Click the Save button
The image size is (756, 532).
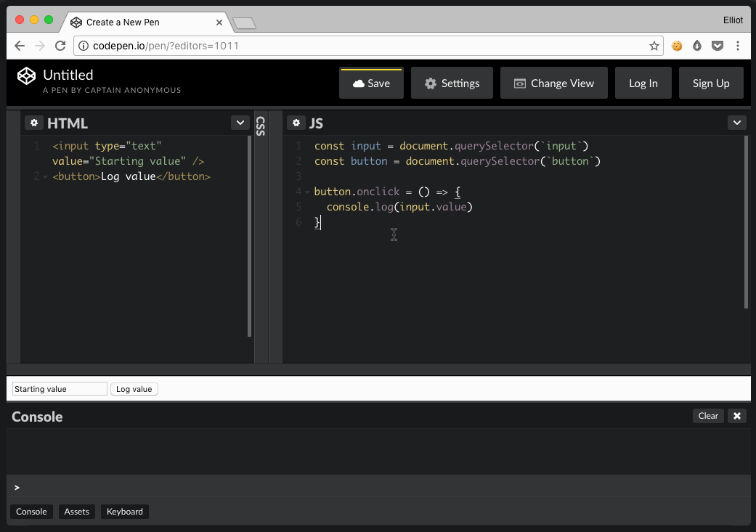pos(371,83)
